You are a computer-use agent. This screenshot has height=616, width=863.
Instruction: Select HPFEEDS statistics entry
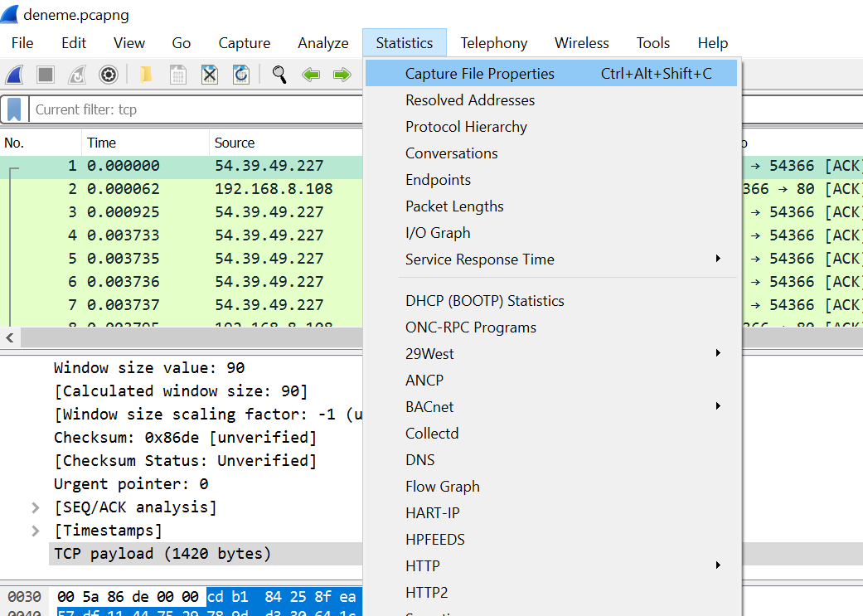pyautogui.click(x=551, y=540)
